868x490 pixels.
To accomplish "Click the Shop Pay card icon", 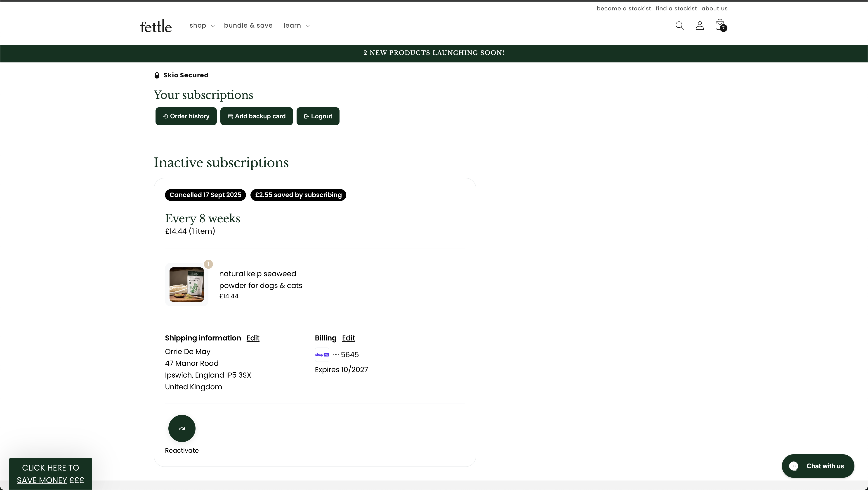I will tap(322, 354).
